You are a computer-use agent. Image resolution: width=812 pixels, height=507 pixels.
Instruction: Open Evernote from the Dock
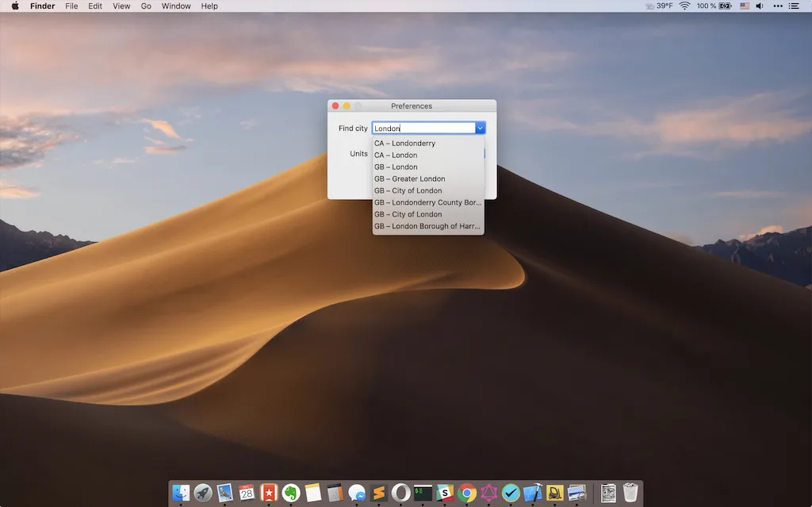tap(291, 493)
